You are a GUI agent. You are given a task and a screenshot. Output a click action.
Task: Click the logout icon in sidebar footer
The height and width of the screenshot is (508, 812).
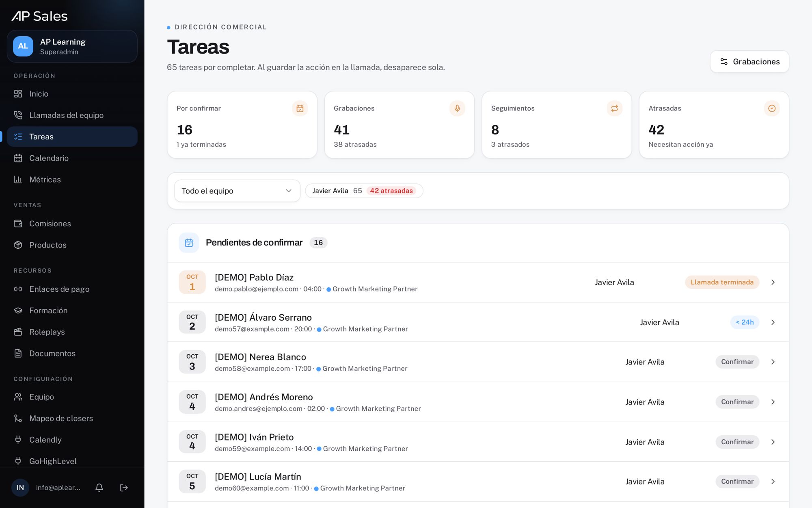[x=124, y=487]
